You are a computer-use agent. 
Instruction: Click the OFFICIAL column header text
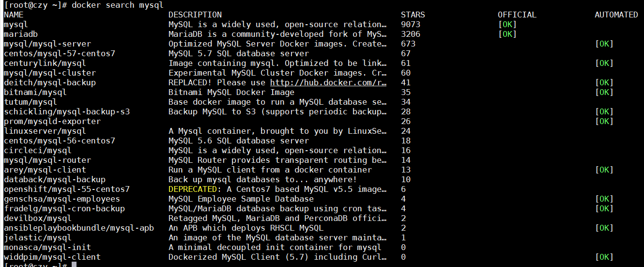pyautogui.click(x=517, y=15)
